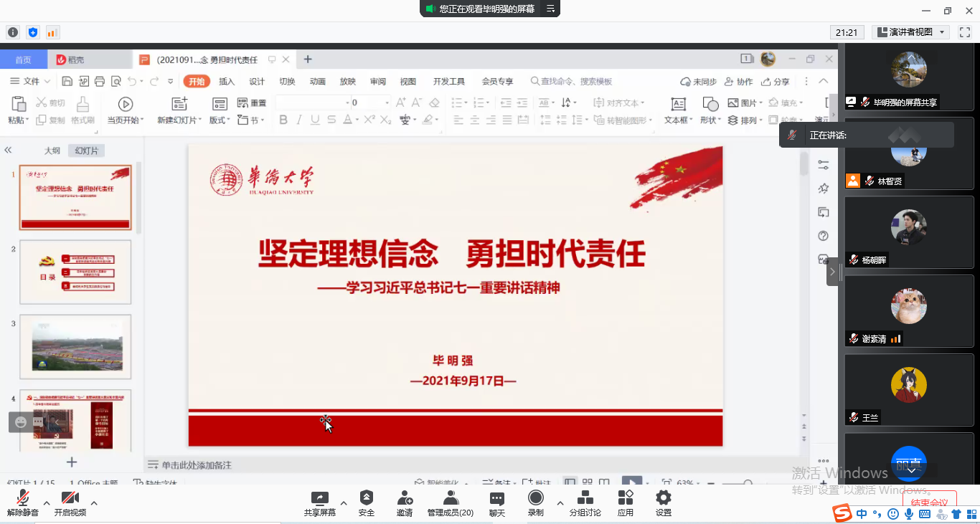Image resolution: width=980 pixels, height=524 pixels.
Task: Turn on camera (开启视频)
Action: [70, 503]
